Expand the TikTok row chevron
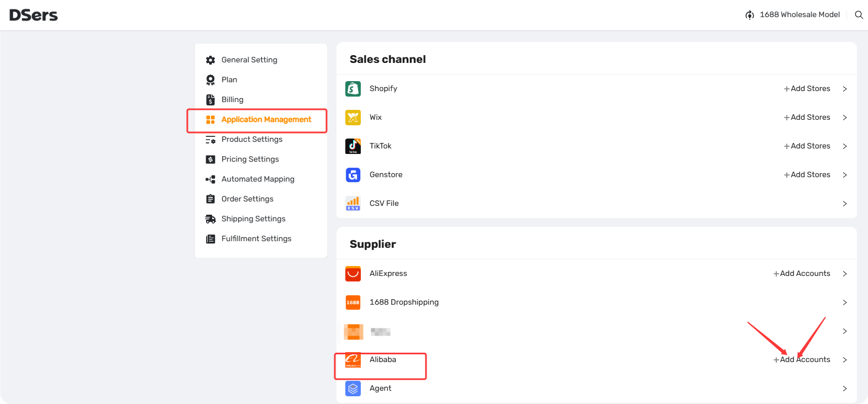The image size is (868, 404). [x=845, y=146]
